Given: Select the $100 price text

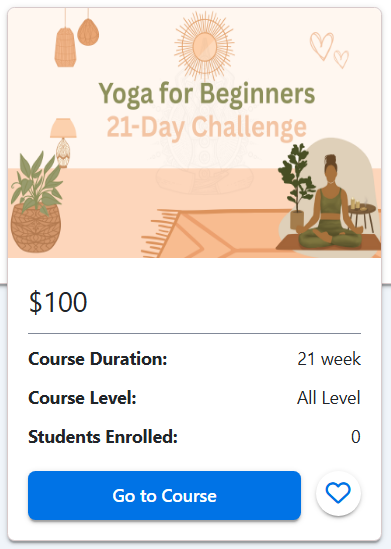Looking at the screenshot, I should (x=58, y=302).
